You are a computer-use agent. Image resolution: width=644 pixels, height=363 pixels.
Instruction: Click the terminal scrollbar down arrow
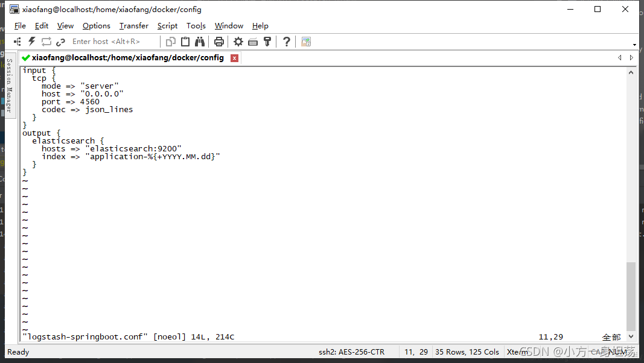click(x=631, y=336)
